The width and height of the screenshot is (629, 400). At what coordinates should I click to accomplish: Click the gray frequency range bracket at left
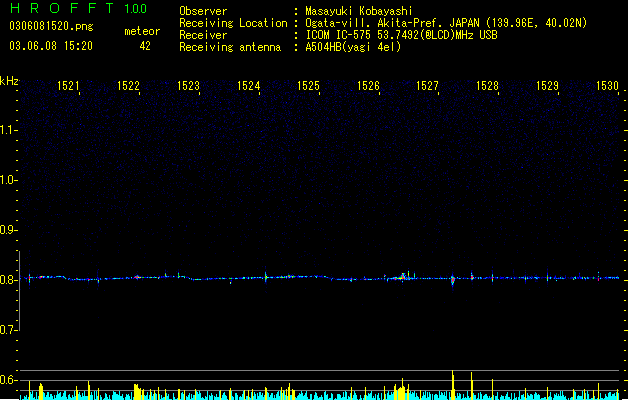coord(19,291)
